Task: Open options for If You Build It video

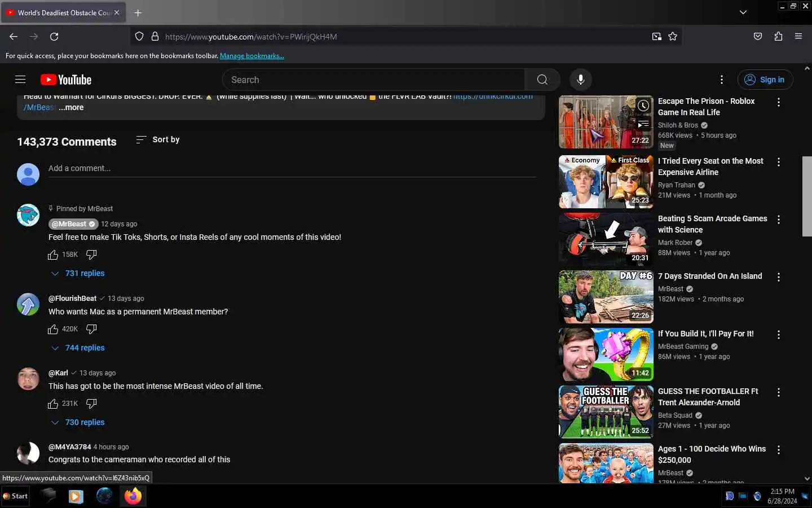Action: (x=779, y=335)
